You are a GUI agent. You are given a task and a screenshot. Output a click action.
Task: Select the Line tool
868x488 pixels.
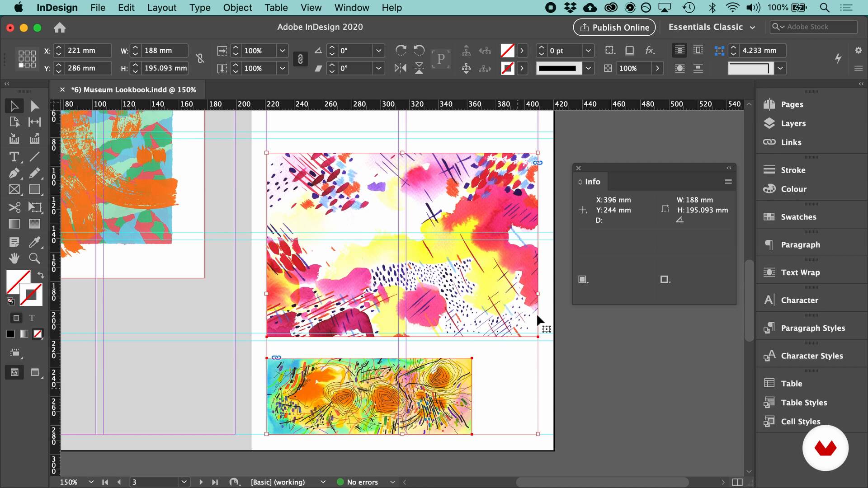[34, 157]
